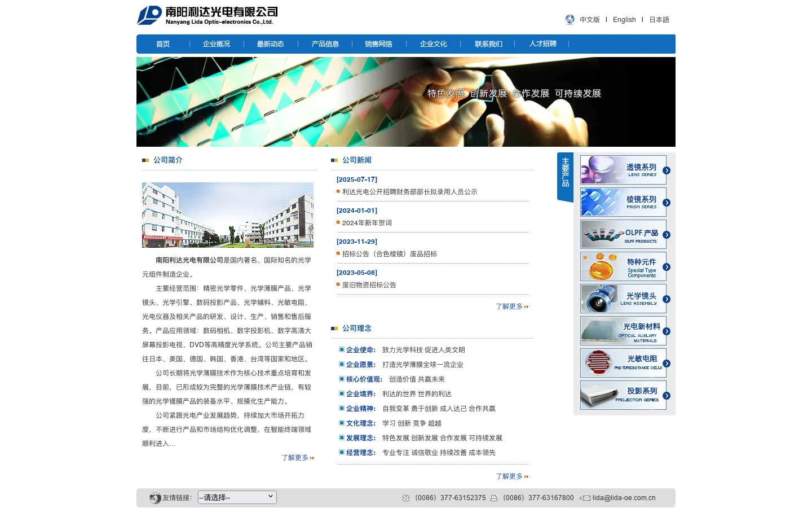Click the 友情链接 globe icon
The image size is (812, 508).
click(155, 498)
